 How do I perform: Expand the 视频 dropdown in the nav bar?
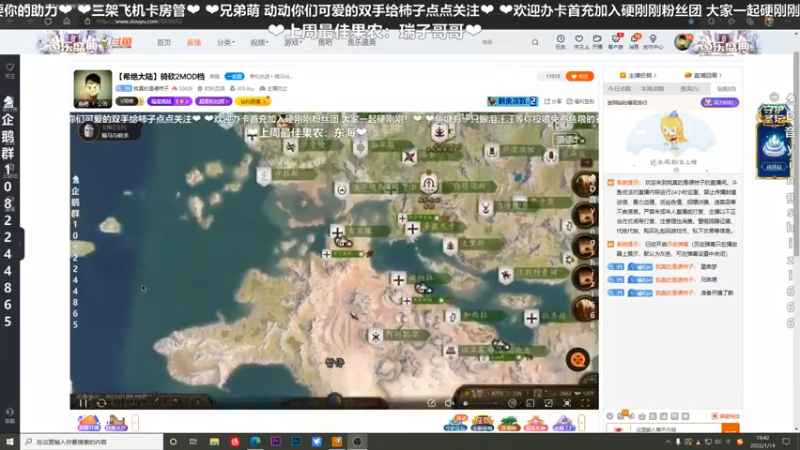pyautogui.click(x=259, y=42)
